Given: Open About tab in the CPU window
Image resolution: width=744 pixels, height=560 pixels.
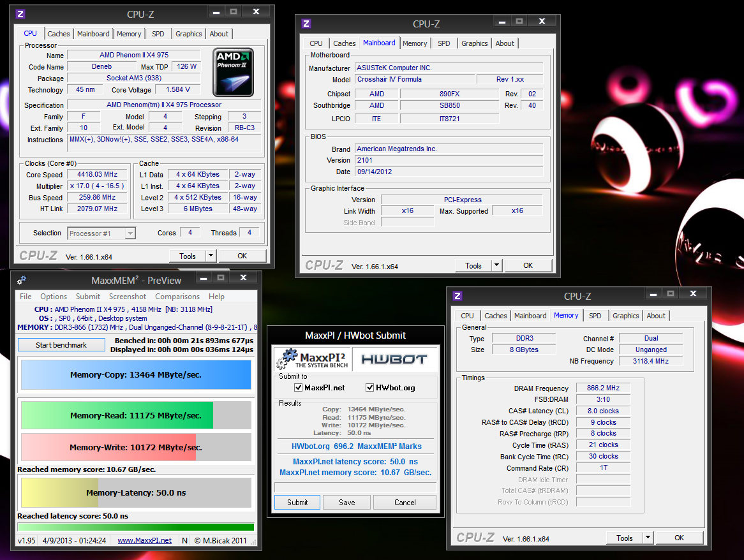Looking at the screenshot, I should pos(219,34).
